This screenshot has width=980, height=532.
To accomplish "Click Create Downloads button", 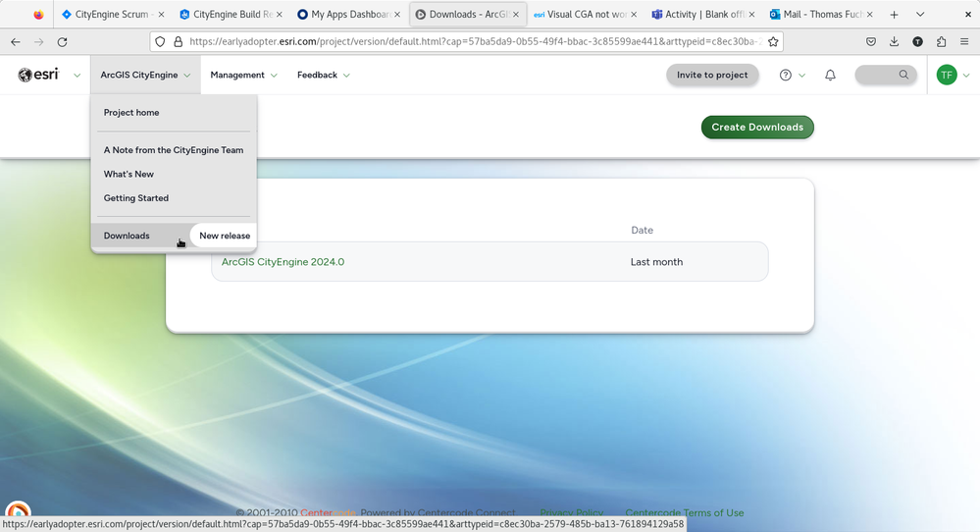I will coord(757,127).
